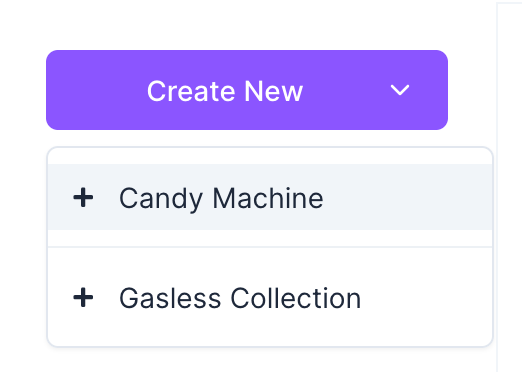Screen dimensions: 522x372
Task: Click the Create New label text
Action: tap(225, 91)
